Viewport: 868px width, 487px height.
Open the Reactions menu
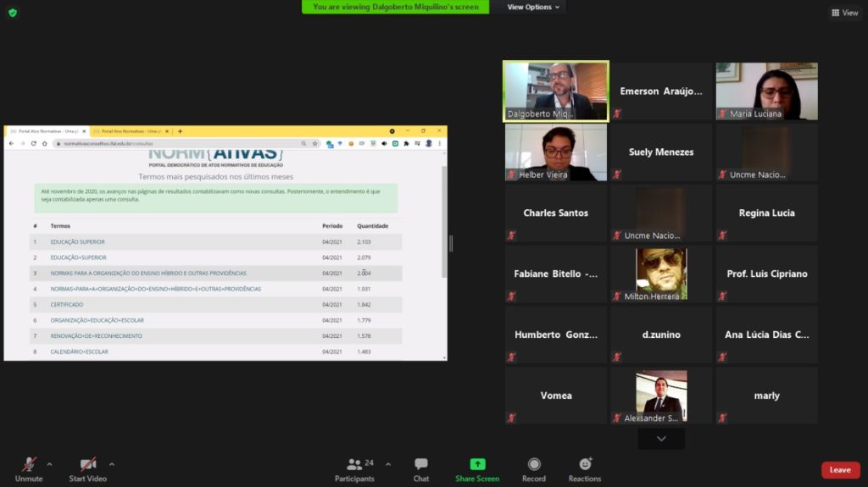point(585,464)
